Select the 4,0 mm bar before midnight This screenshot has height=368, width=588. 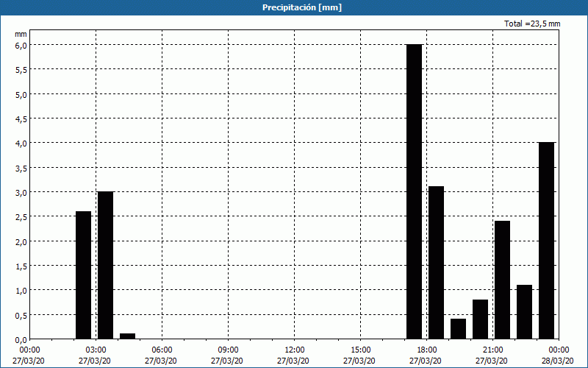546,241
